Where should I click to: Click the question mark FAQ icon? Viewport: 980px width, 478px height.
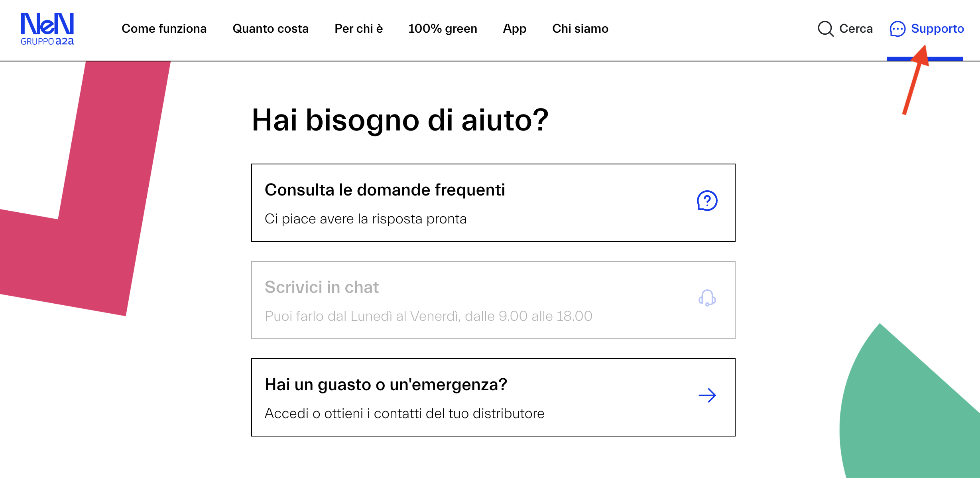707,201
